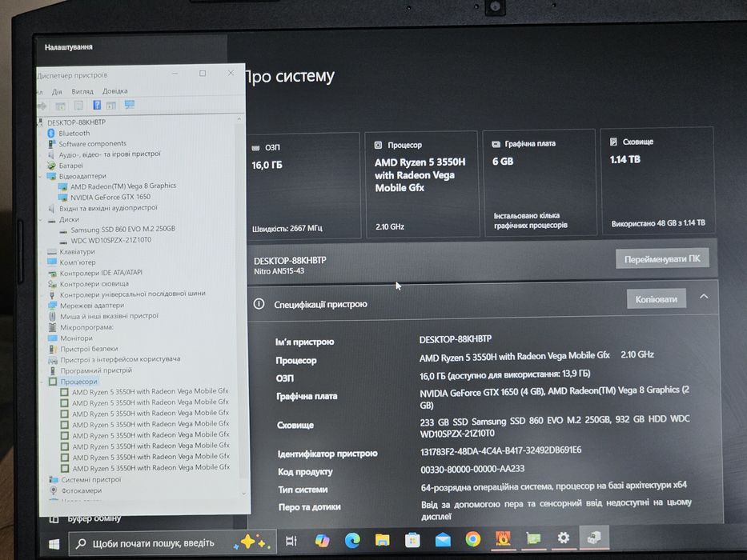Select the Контролери сховища category
This screenshot has height=560, width=747.
coord(94,284)
